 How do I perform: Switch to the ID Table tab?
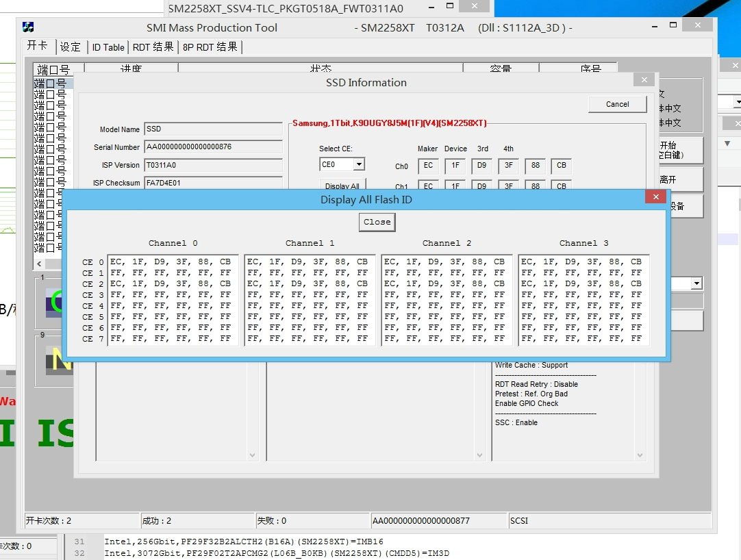click(x=108, y=47)
